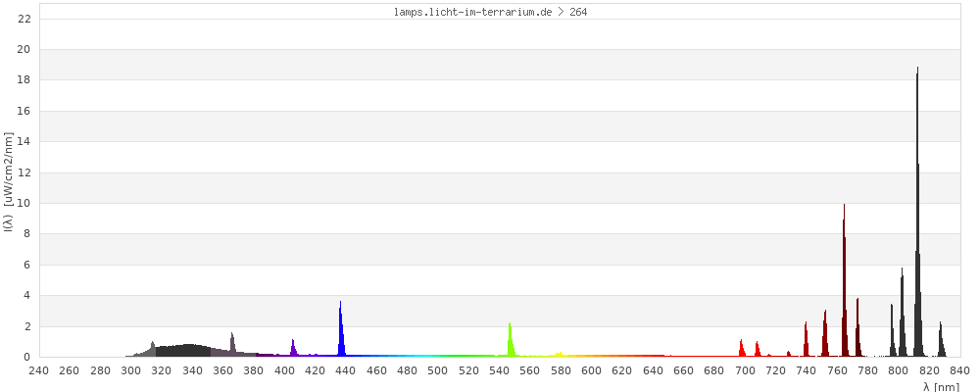Viewport: 980px width, 392px height.
Task: Click the chart title lamps.licht-im-terrarium.de > 264
Action: 491,12
